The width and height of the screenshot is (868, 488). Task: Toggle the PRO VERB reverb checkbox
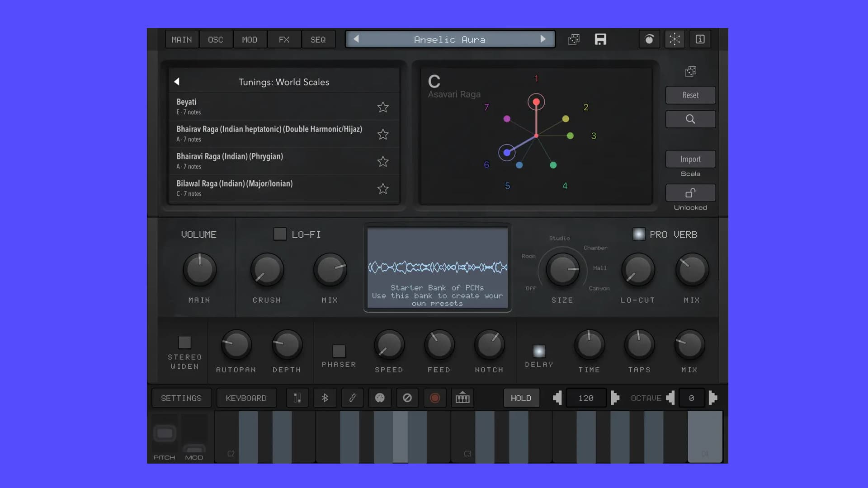point(638,234)
